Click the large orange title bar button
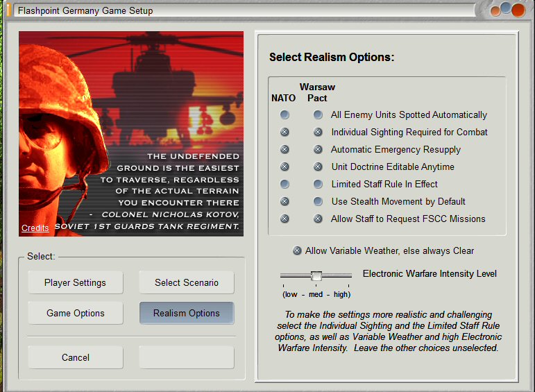The image size is (535, 392). pyautogui.click(x=518, y=10)
